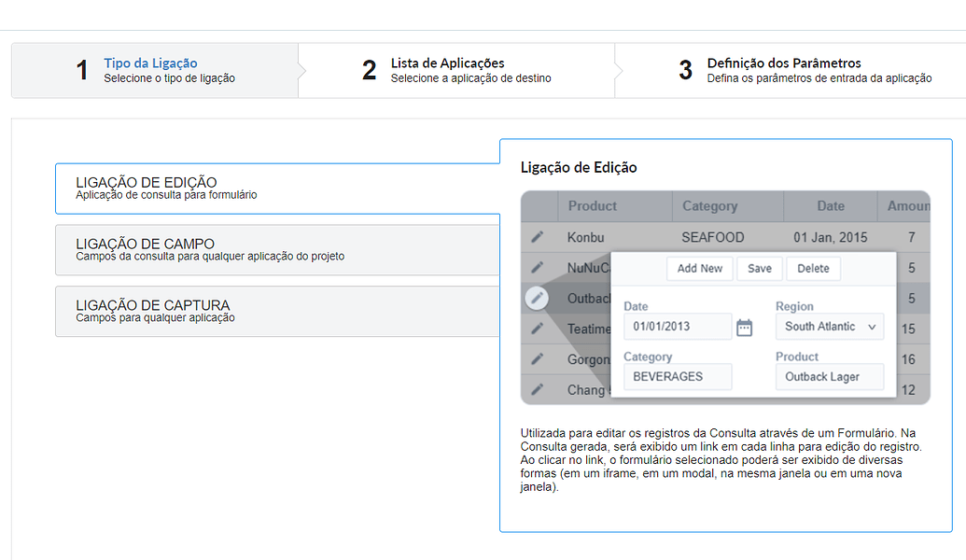Click the Add New button
Screen dimensions: 966x560
coord(699,268)
